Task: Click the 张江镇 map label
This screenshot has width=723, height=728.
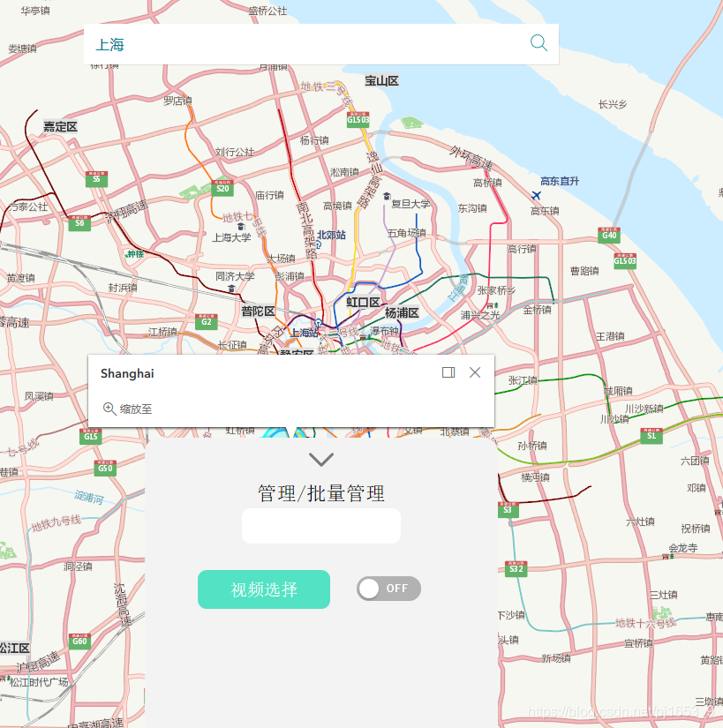Action: point(523,380)
